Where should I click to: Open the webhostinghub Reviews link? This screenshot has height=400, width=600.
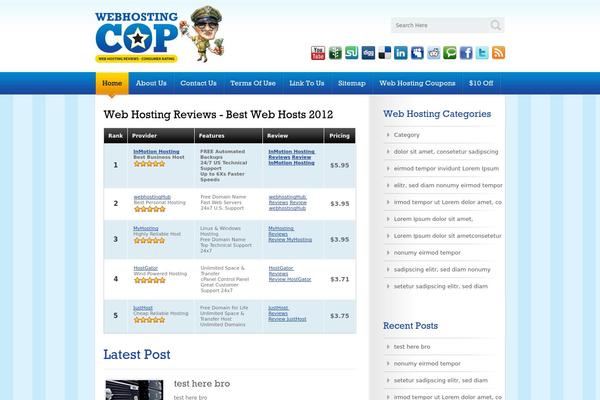287,199
